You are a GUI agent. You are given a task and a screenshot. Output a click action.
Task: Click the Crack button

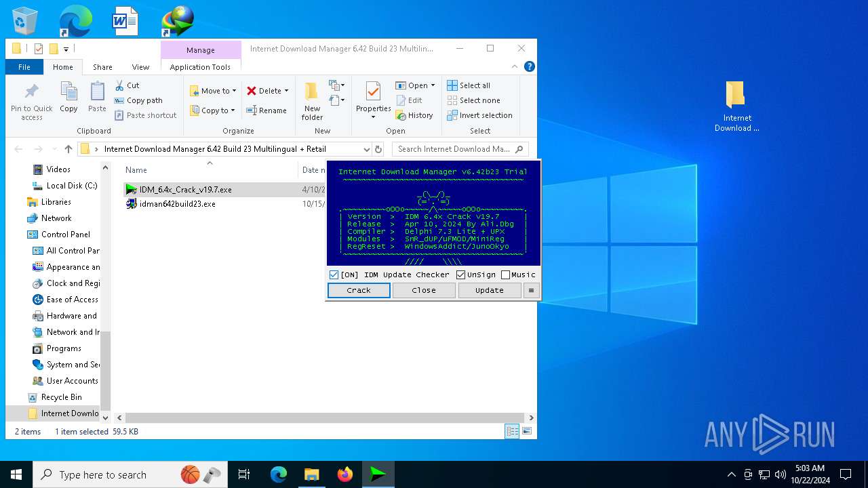[359, 290]
